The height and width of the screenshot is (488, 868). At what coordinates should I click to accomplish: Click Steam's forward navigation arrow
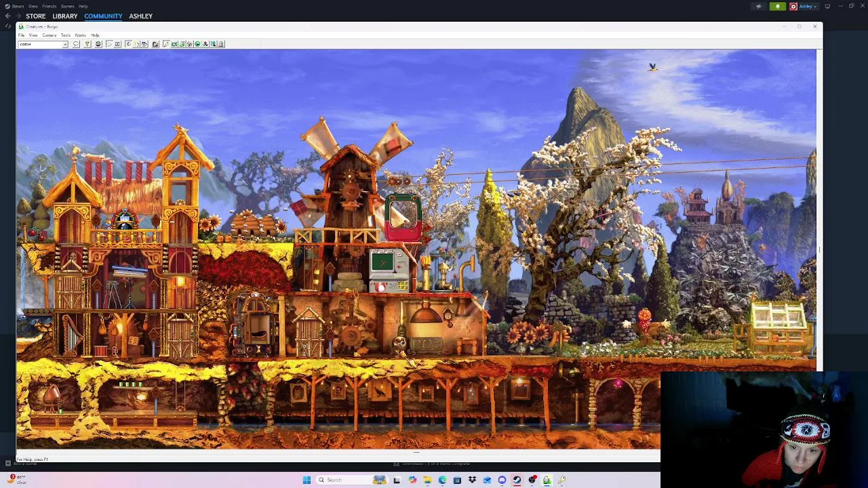pos(17,16)
